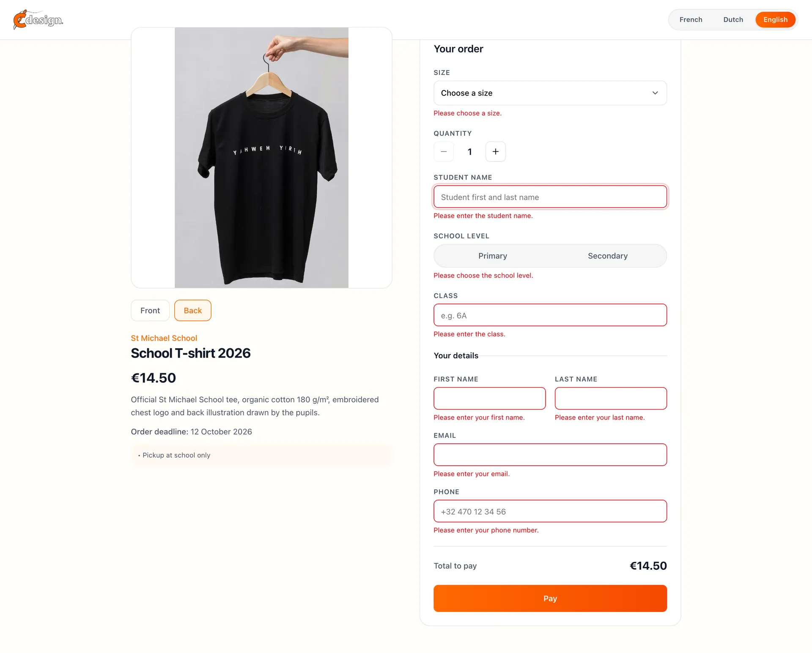812x653 pixels.
Task: Focus the Class input field
Action: point(550,315)
